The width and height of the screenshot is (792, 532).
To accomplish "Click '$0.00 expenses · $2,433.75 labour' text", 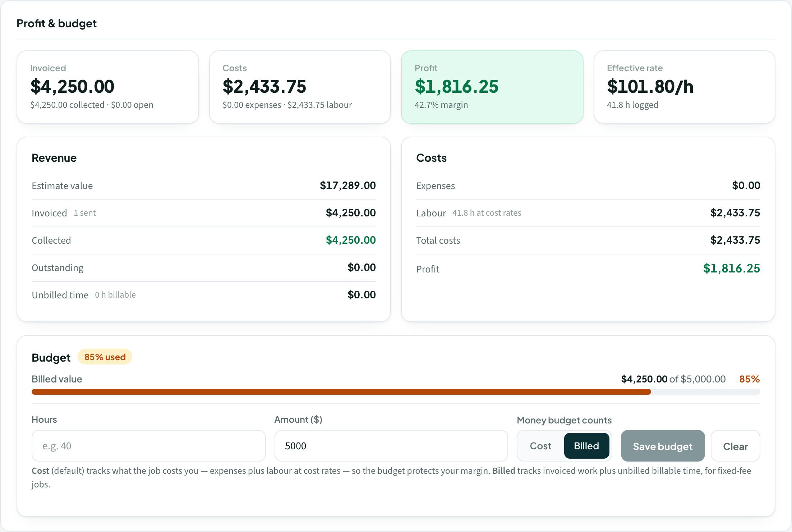I will pyautogui.click(x=287, y=105).
